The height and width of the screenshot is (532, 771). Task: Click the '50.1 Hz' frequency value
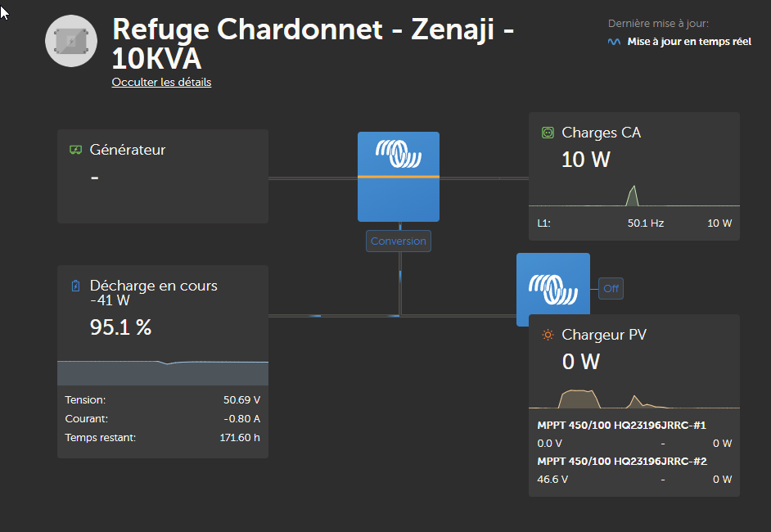click(x=646, y=223)
